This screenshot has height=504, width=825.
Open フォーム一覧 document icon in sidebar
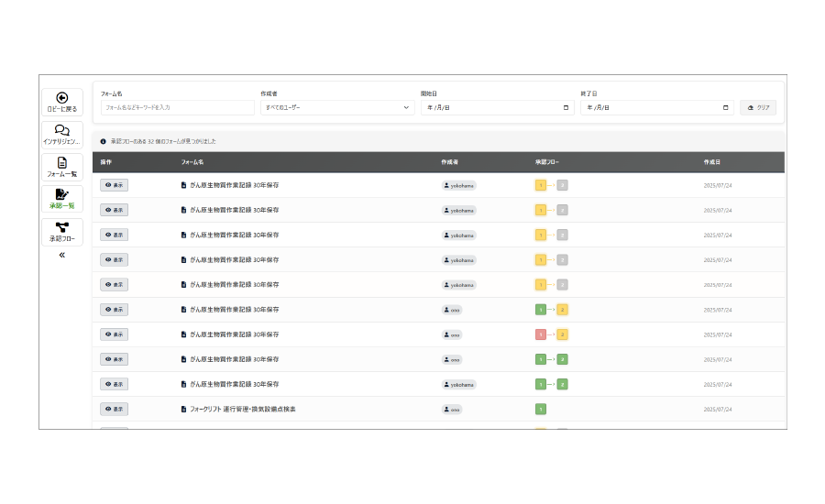[62, 162]
